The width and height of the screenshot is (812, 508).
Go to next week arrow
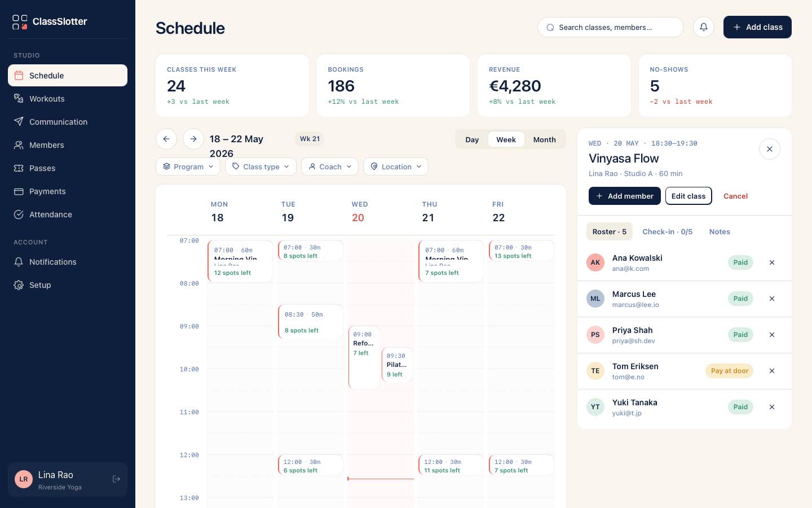click(193, 139)
